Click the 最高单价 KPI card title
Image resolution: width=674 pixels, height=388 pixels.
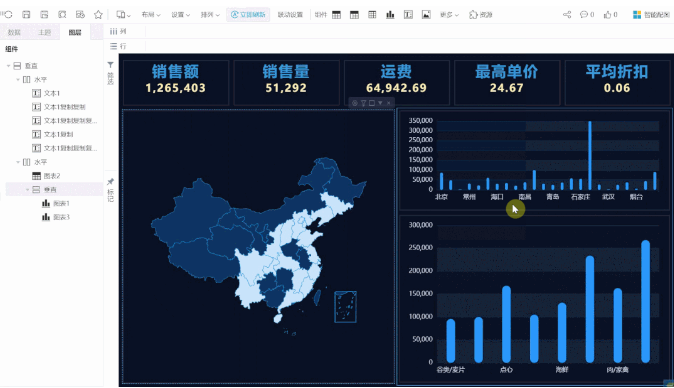tap(506, 72)
